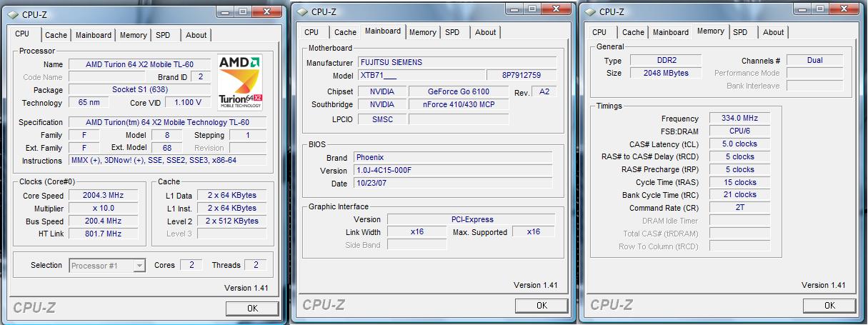Viewport: 868px width, 325px height.
Task: Click manufacturer field FUJITSU SIEMENS
Action: [x=456, y=62]
